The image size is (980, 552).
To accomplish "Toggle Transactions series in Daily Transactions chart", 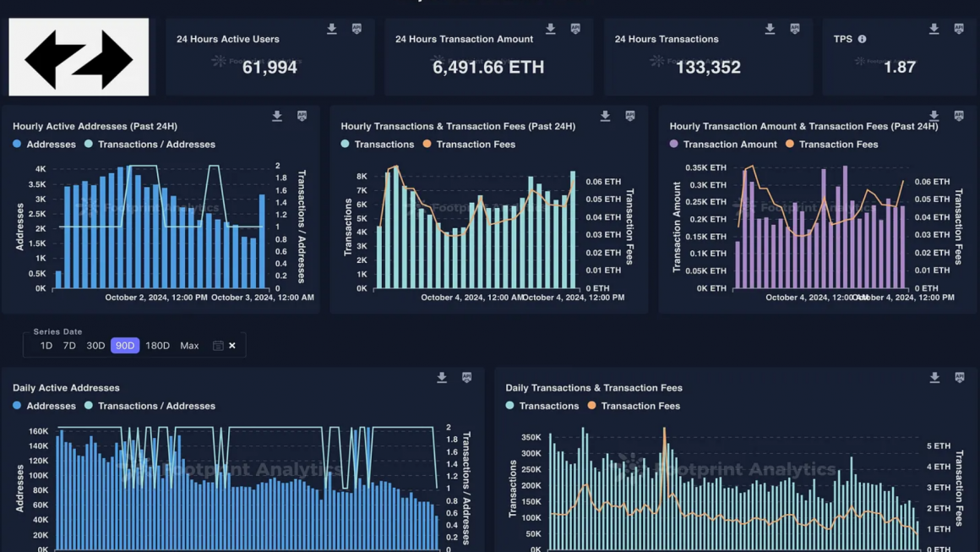I will [542, 407].
